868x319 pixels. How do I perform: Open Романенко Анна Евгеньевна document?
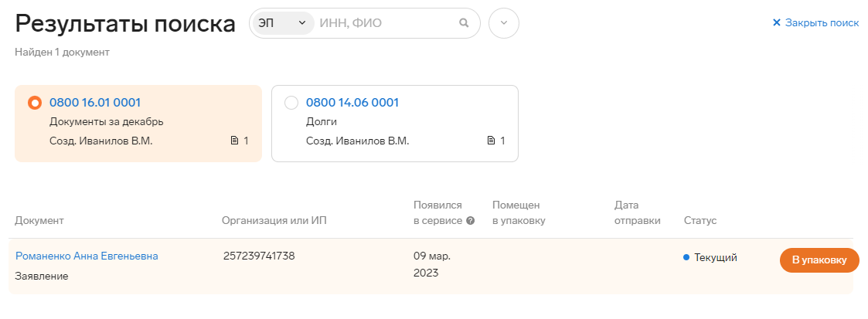point(87,256)
